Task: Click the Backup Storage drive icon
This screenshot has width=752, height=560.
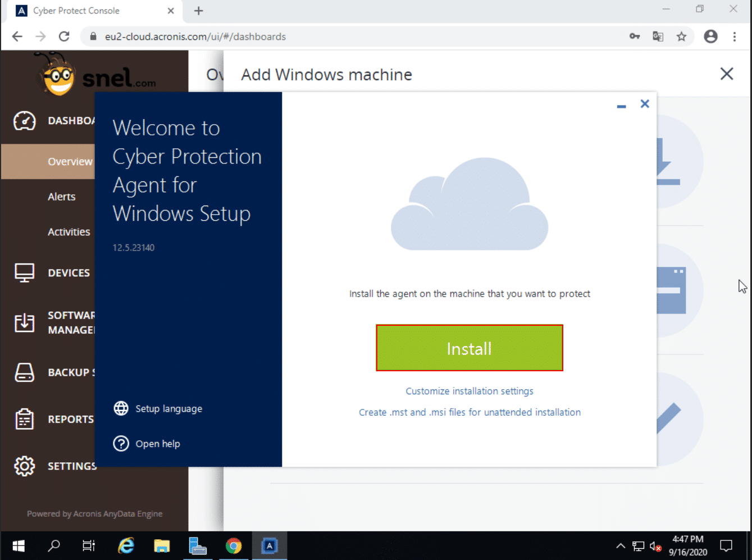Action: [x=25, y=372]
